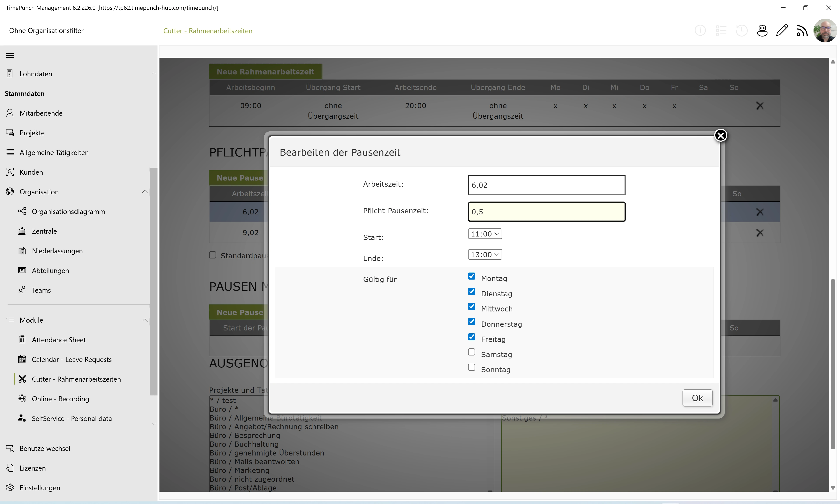Close the Bearbeiten der Pausenzeit dialog
Screen dimensions: 840x504
(721, 136)
